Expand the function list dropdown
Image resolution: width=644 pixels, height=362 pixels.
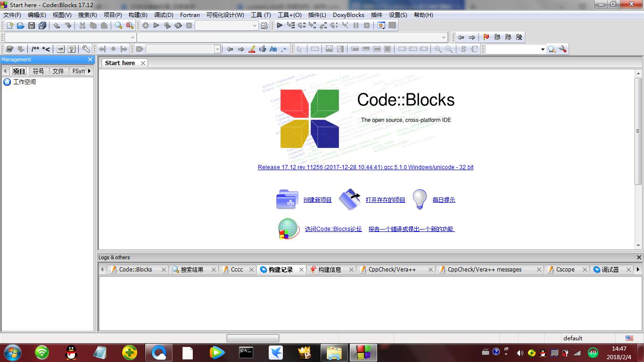(444, 37)
